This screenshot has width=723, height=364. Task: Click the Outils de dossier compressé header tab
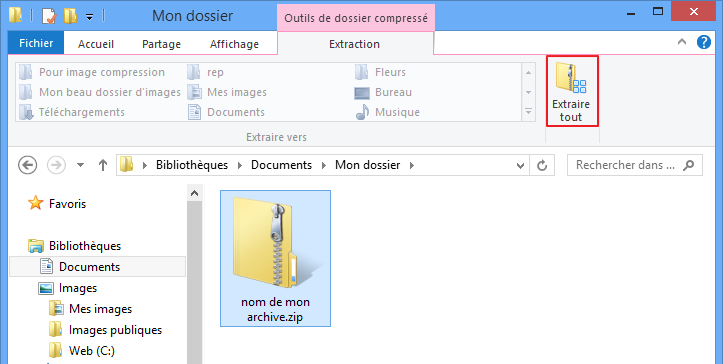click(x=356, y=18)
